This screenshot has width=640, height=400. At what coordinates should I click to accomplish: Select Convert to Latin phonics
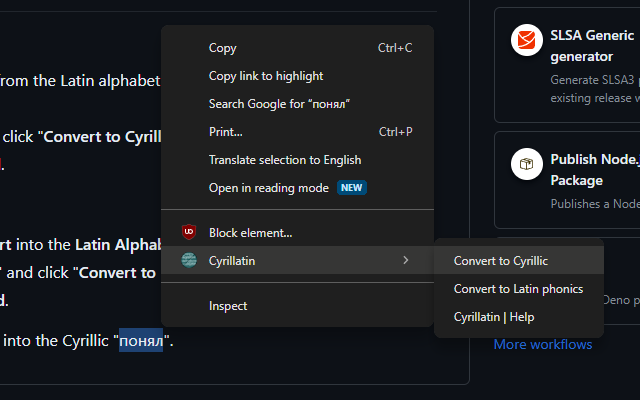518,289
